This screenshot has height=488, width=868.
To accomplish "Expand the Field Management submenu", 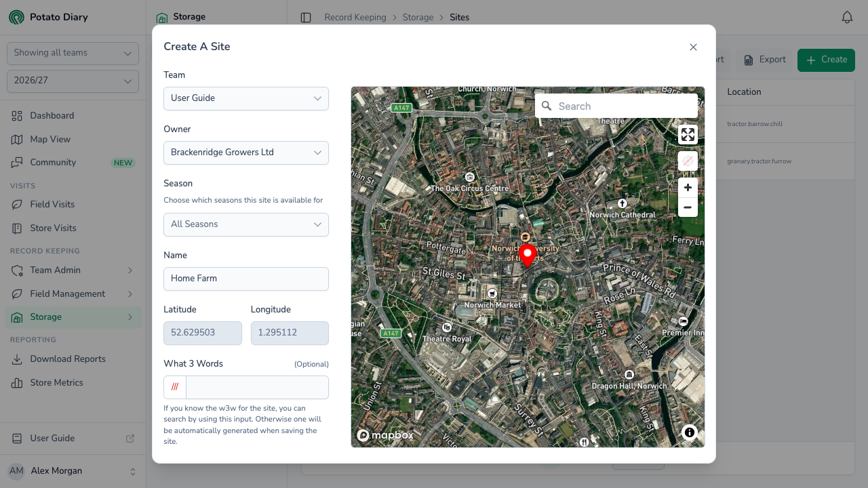I will click(73, 293).
